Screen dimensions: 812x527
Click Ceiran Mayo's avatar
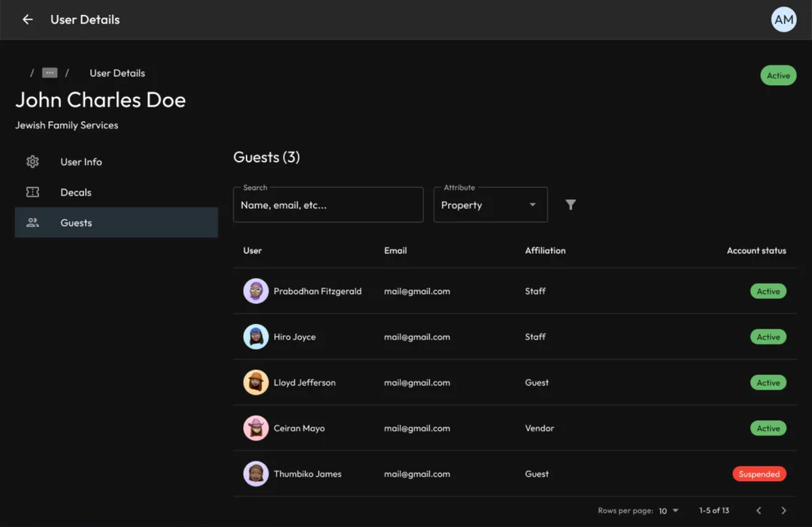pos(256,428)
